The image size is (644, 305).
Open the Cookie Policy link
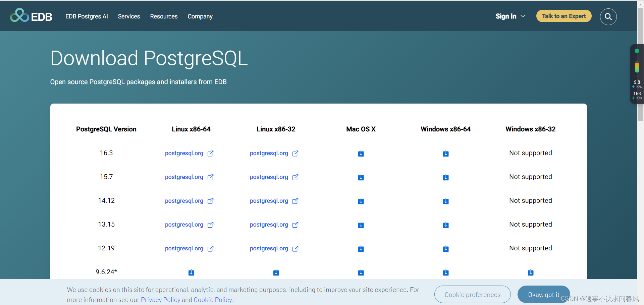[x=213, y=300]
